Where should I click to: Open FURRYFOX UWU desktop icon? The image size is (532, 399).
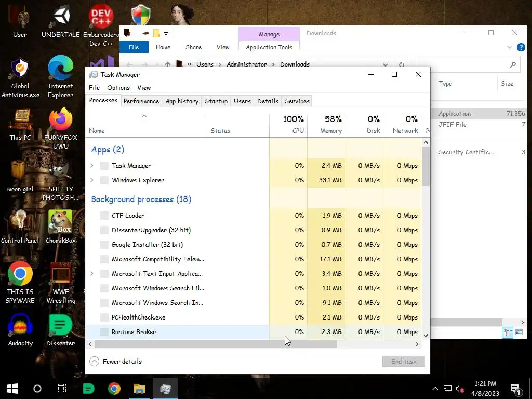(60, 128)
